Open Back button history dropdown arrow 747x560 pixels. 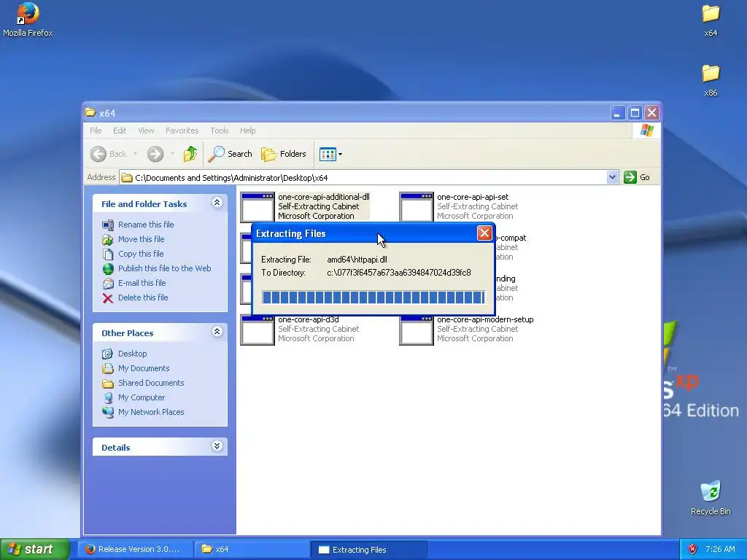135,154
